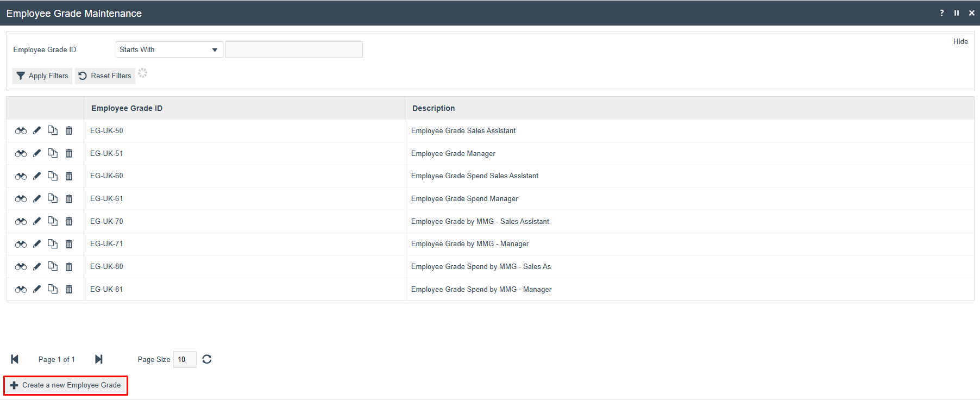
Task: Go to the last page
Action: click(98, 359)
